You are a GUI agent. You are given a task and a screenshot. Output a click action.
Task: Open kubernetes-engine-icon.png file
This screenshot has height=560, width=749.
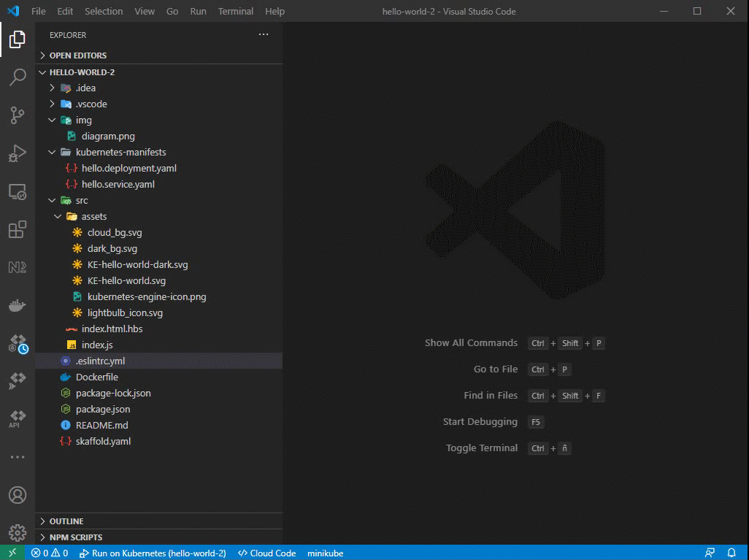click(x=158, y=296)
